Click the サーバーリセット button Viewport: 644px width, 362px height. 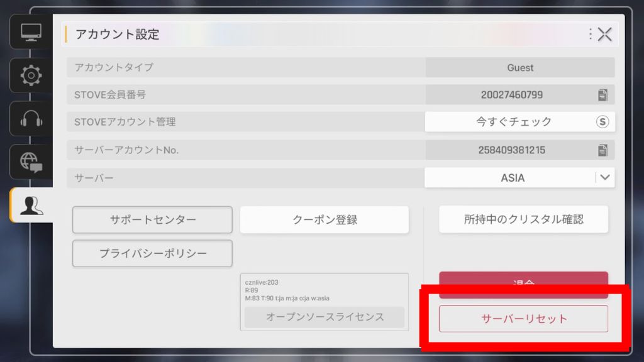(x=523, y=319)
